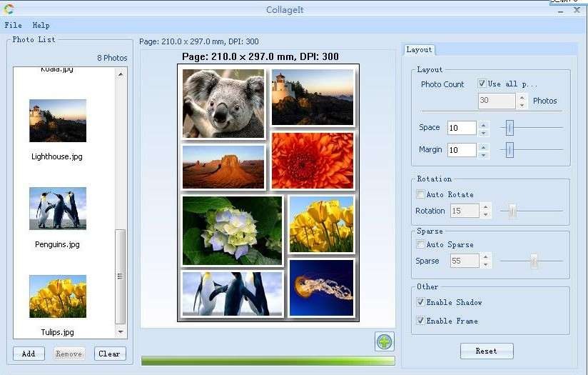Select the koala photo in collage
The image size is (588, 375).
point(223,103)
